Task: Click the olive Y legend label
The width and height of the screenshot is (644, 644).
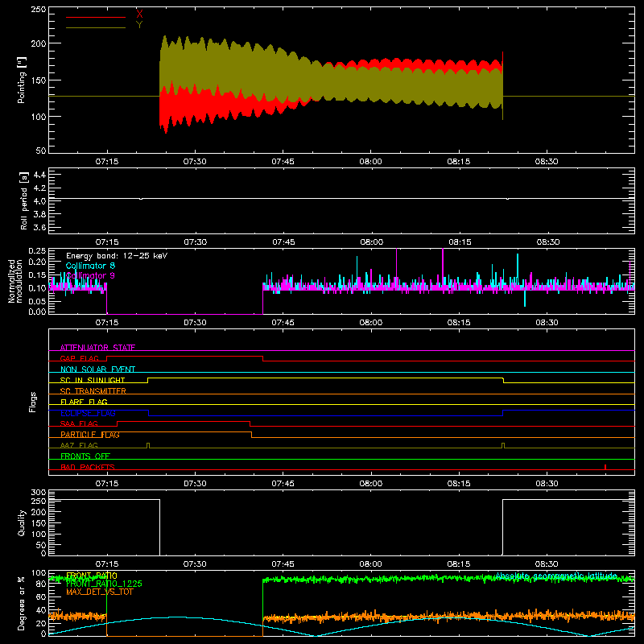Action: pyautogui.click(x=139, y=25)
